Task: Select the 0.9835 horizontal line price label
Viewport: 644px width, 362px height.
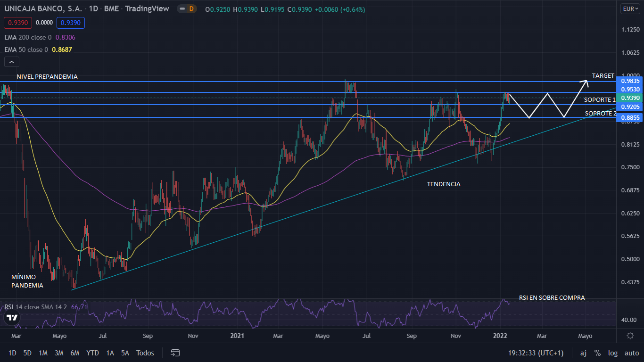Action: click(x=630, y=81)
